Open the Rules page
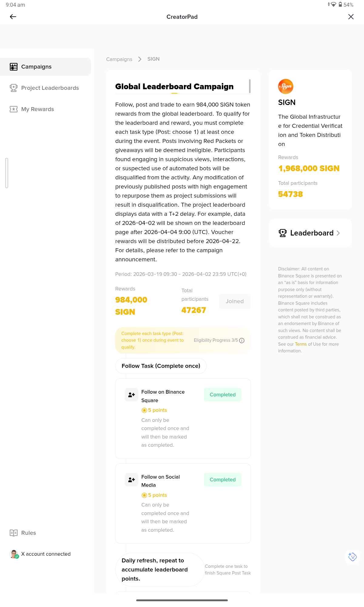 28,533
